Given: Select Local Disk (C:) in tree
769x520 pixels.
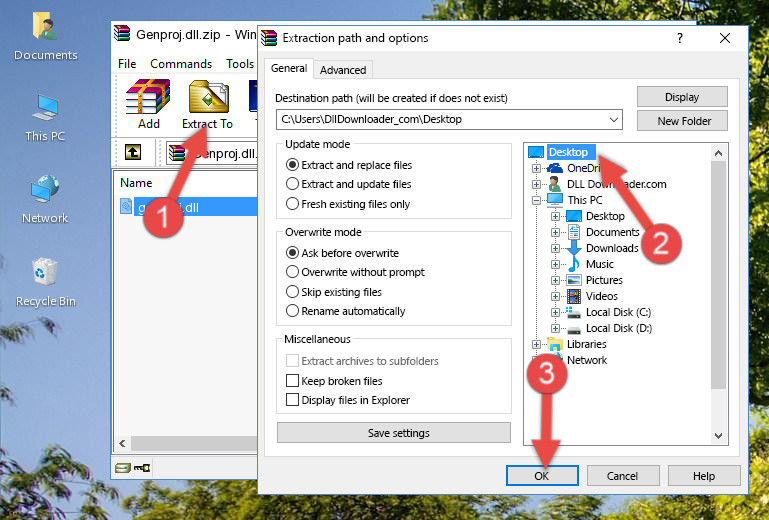Looking at the screenshot, I should (x=618, y=312).
